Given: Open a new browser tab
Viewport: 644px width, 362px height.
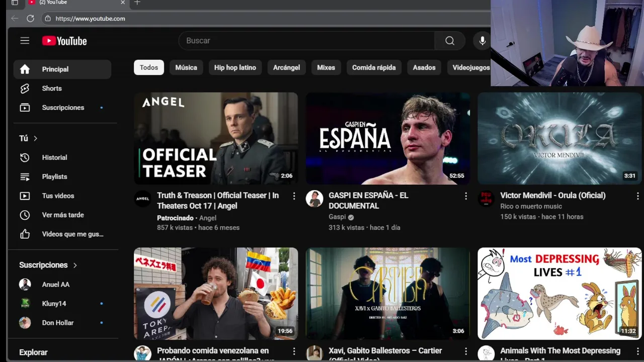Looking at the screenshot, I should 137,3.
